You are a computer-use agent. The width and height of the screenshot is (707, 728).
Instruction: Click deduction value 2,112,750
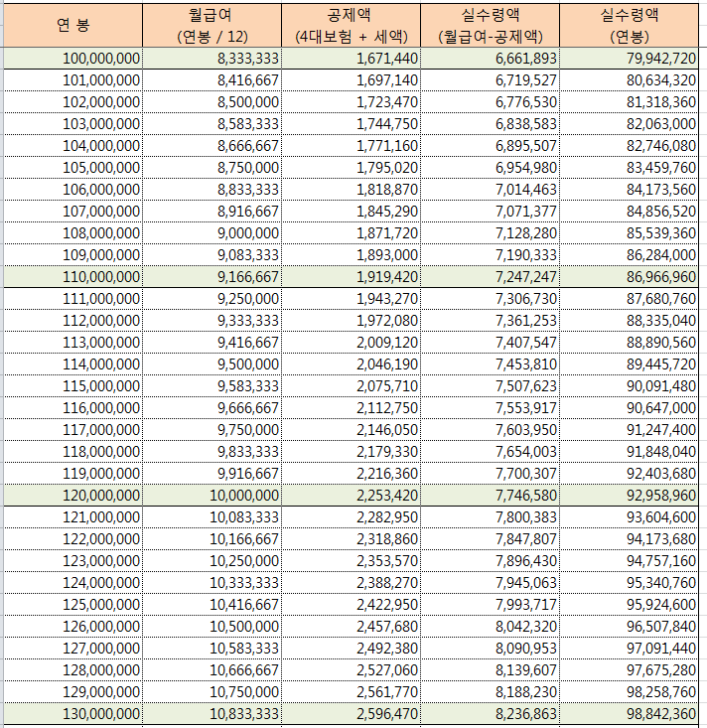click(x=351, y=407)
